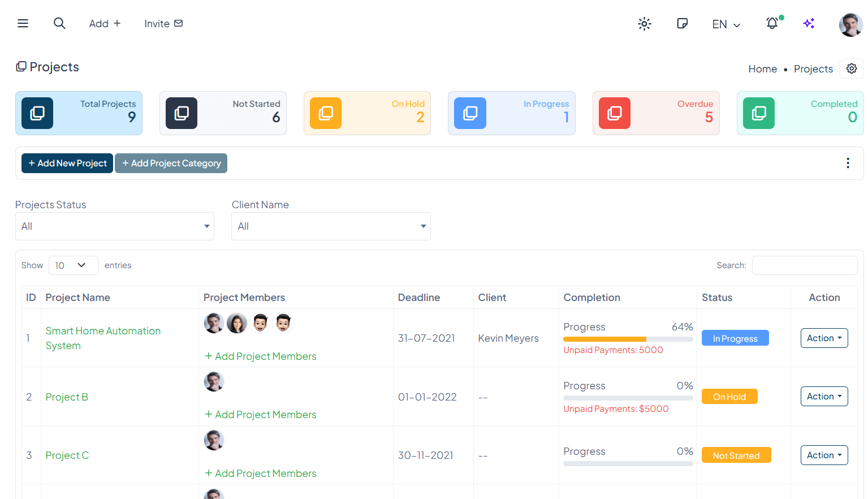The width and height of the screenshot is (868, 499).
Task: Click the Overdue projects card icon
Action: [614, 113]
